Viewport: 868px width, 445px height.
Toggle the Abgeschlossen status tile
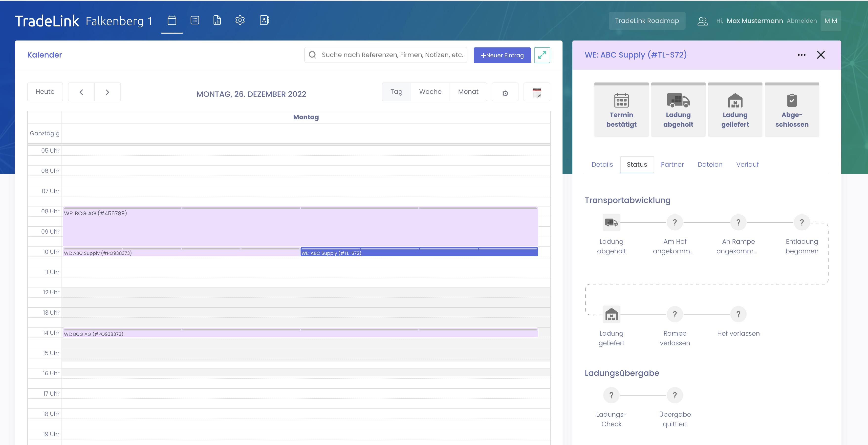(x=792, y=110)
